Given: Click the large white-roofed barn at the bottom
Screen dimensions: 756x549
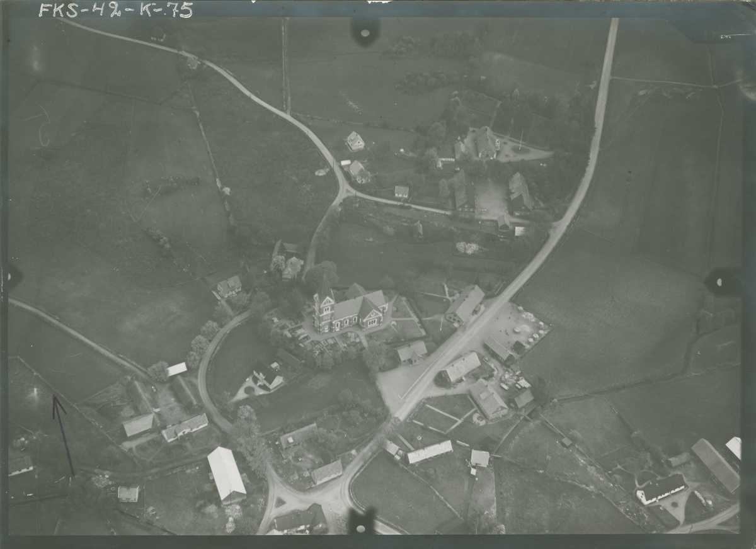Looking at the screenshot, I should [x=226, y=473].
